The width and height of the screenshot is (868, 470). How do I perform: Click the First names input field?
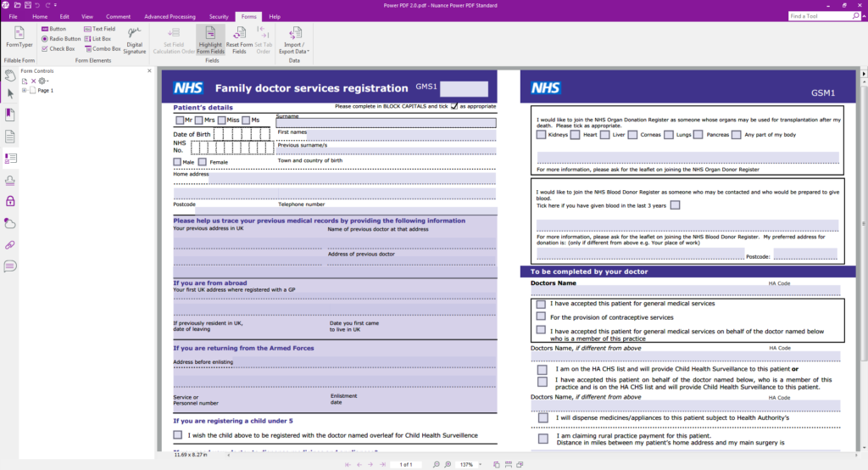coord(402,134)
